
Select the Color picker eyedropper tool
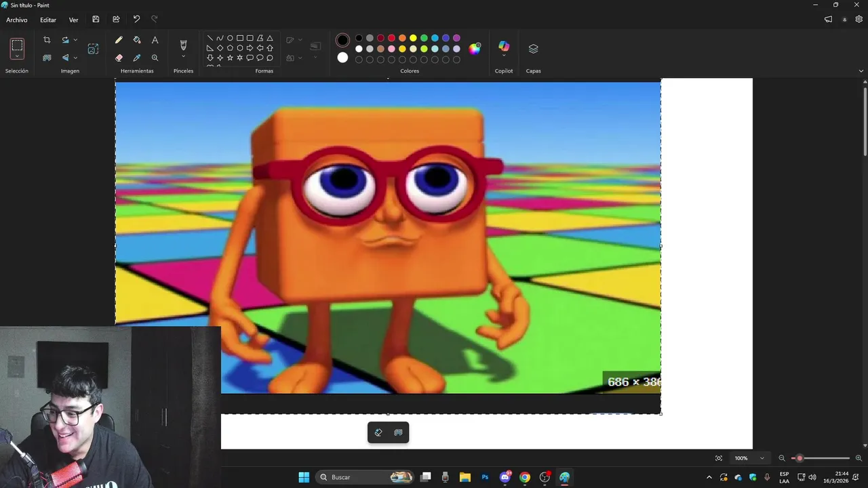pos(137,58)
